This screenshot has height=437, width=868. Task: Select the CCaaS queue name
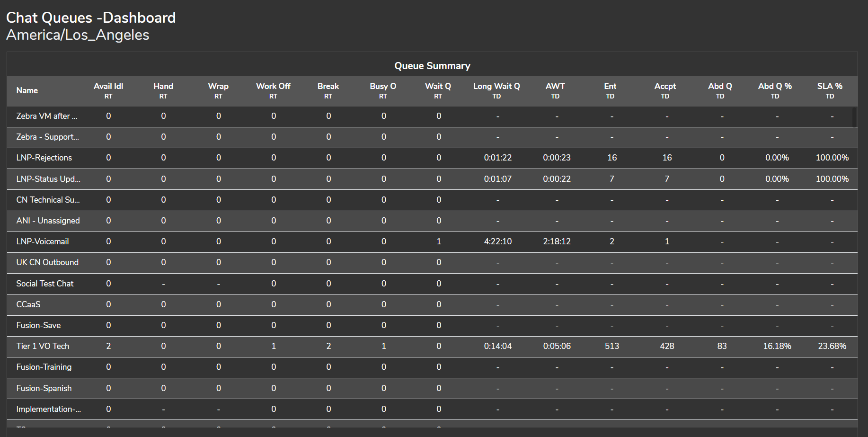(x=28, y=304)
